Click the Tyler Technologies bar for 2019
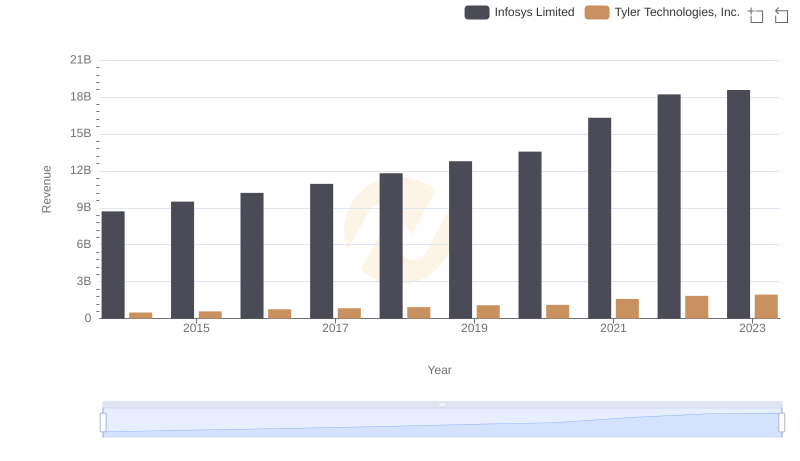Screen dimensions: 800x461 click(x=488, y=312)
